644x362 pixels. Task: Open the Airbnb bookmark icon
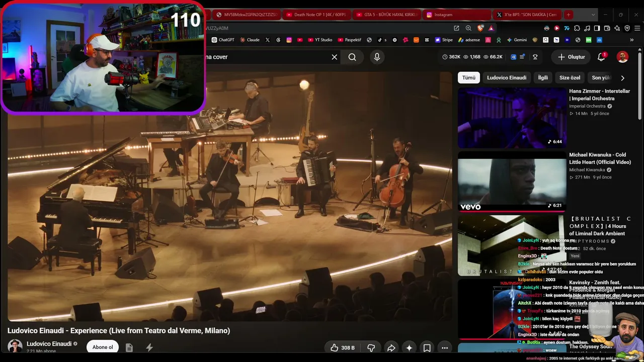[x=488, y=40]
